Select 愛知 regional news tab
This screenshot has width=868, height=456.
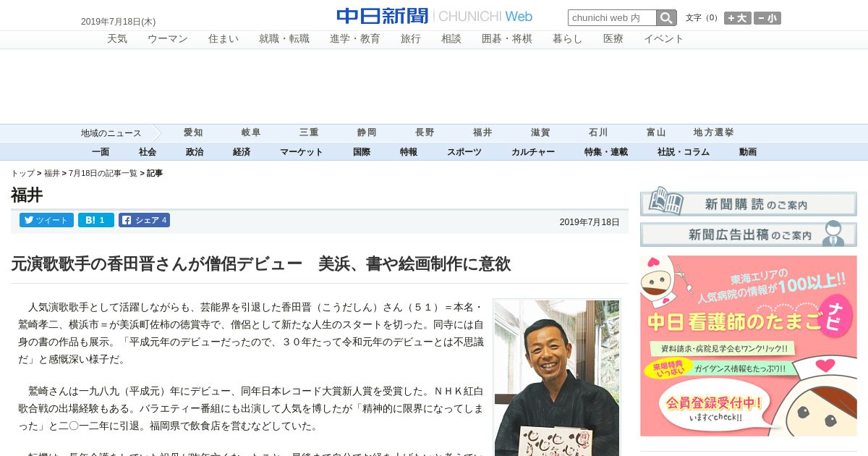tap(193, 132)
